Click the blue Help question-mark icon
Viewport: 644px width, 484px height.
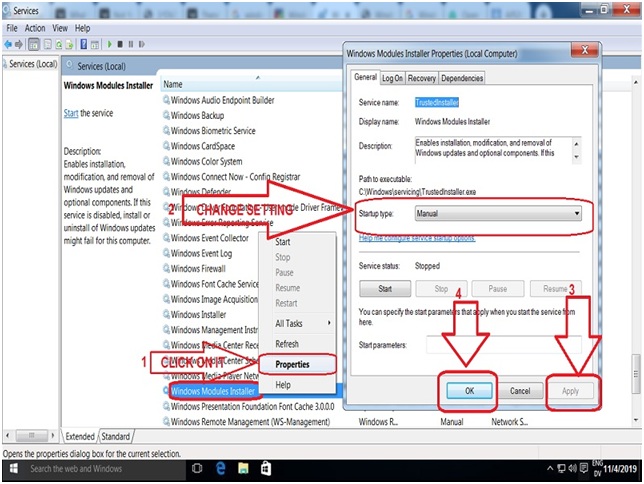point(84,44)
